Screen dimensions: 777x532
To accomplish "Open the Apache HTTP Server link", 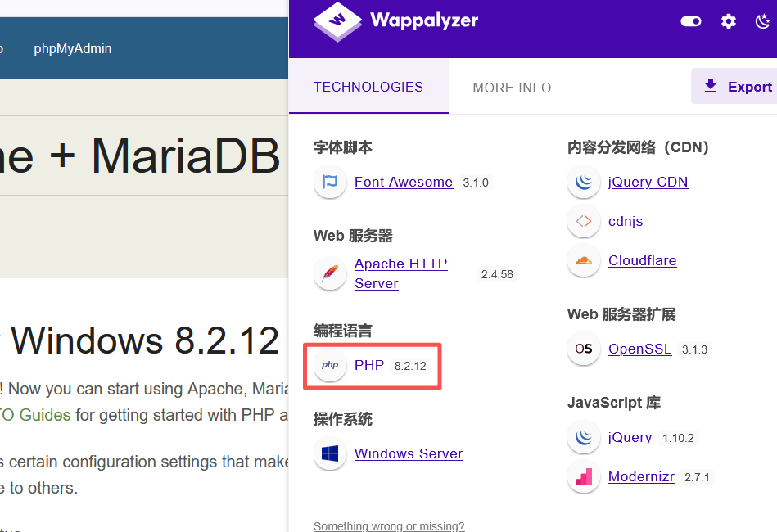I will coord(401,273).
